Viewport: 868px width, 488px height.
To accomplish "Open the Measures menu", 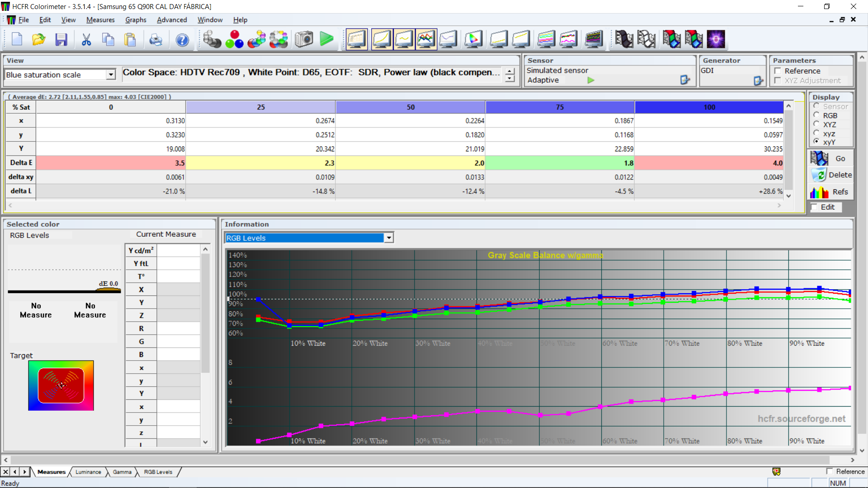I will click(100, 20).
